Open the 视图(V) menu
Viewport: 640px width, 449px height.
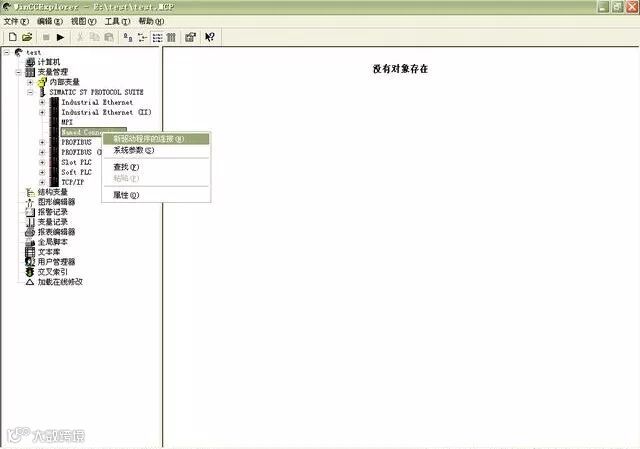click(84, 21)
